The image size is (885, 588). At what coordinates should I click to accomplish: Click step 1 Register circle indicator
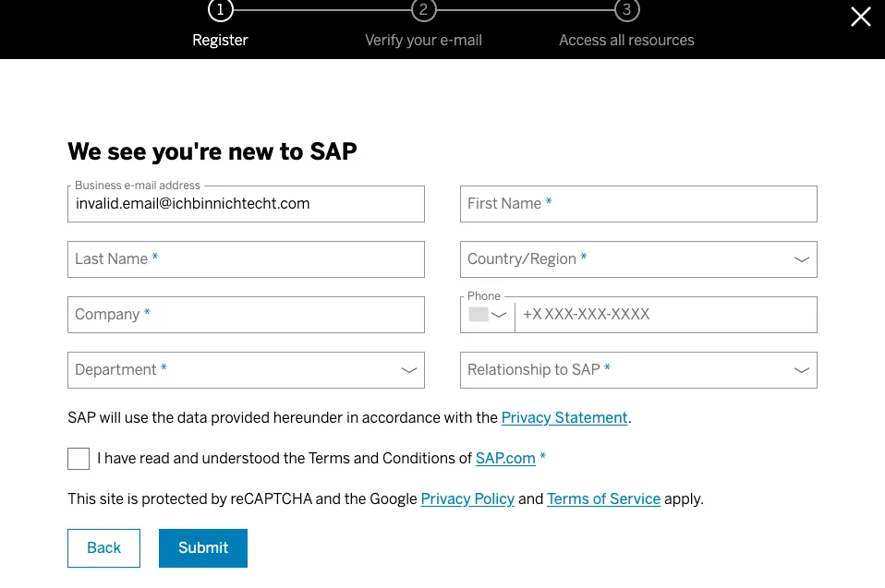pyautogui.click(x=220, y=10)
